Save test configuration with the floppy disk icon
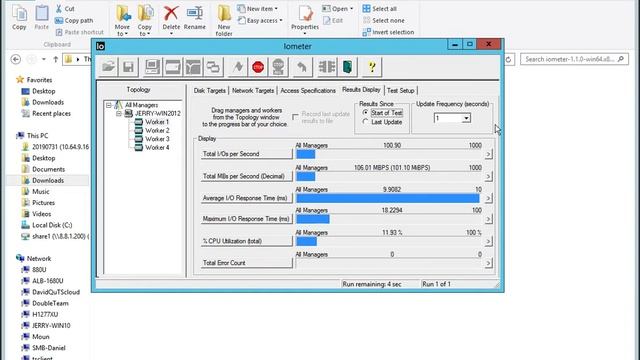This screenshot has width=640, height=360. [x=128, y=67]
